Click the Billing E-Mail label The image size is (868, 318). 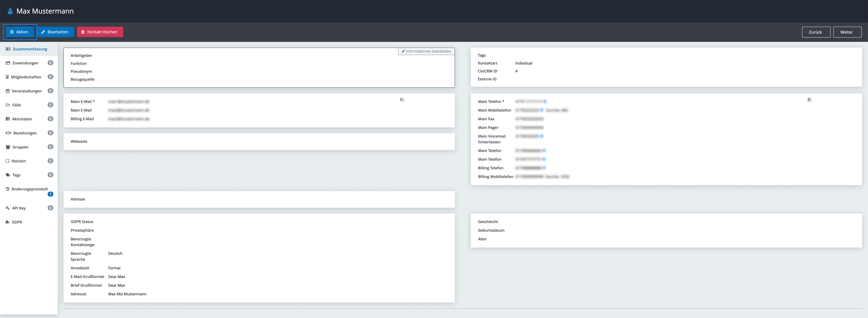[82, 119]
